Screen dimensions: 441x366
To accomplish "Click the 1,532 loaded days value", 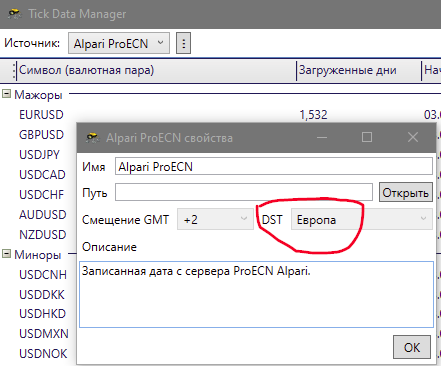I will point(313,115).
